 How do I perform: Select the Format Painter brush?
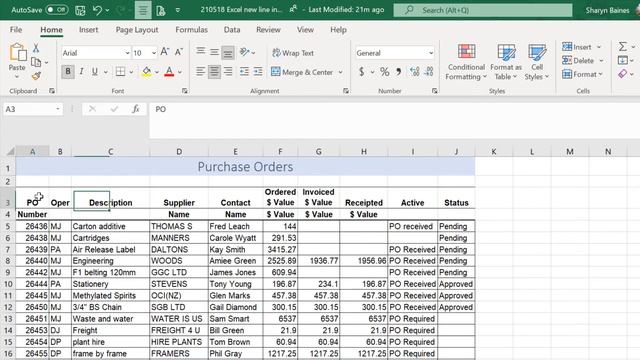[x=36, y=76]
